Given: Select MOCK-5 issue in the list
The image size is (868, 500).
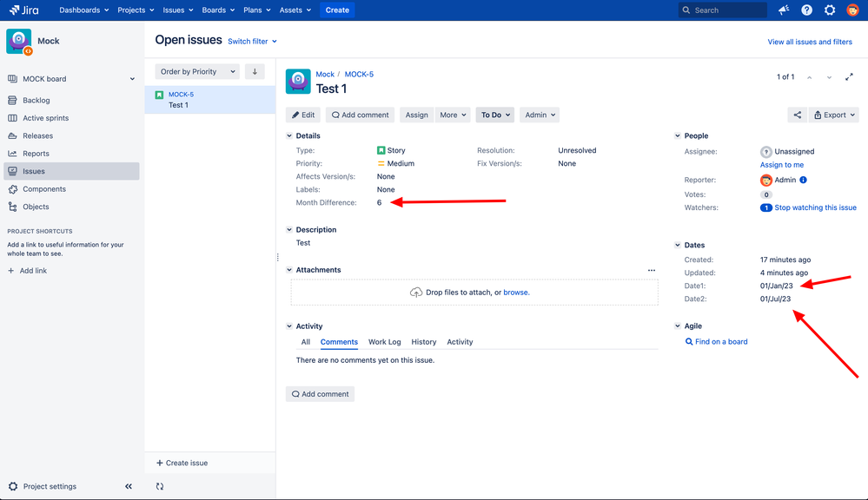Looking at the screenshot, I should [209, 100].
